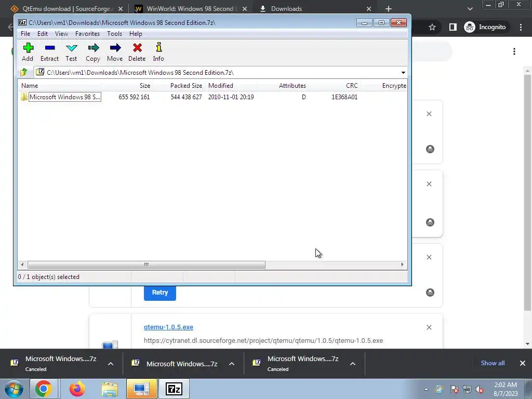
Task: Click the left scroll arrow of file list
Action: tap(22, 264)
